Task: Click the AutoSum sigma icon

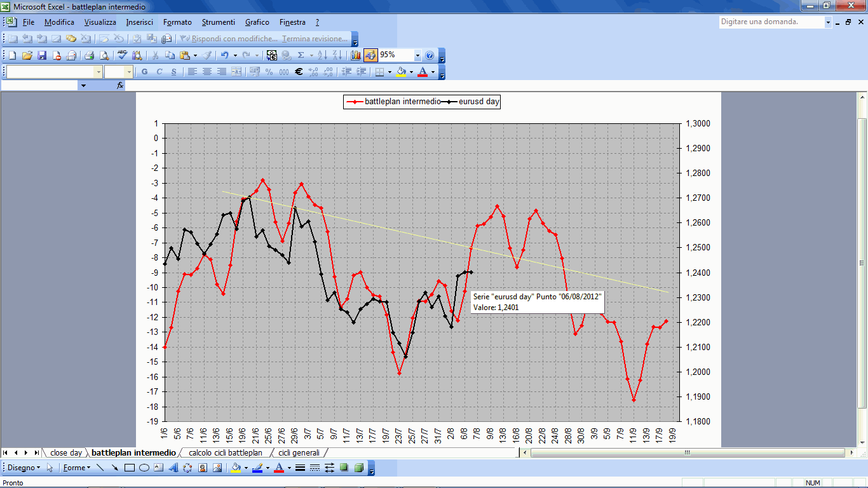Action: pos(301,55)
